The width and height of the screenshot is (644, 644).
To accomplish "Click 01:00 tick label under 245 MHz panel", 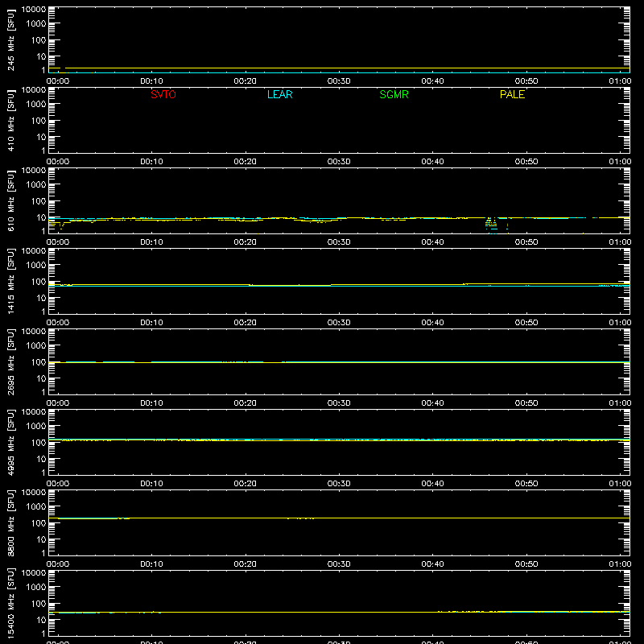I will pyautogui.click(x=620, y=81).
